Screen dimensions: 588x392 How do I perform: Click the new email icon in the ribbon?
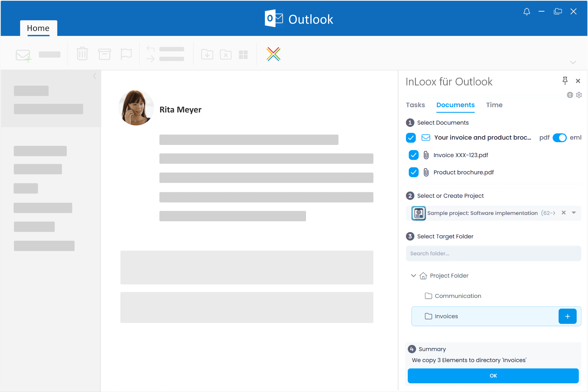pos(23,55)
